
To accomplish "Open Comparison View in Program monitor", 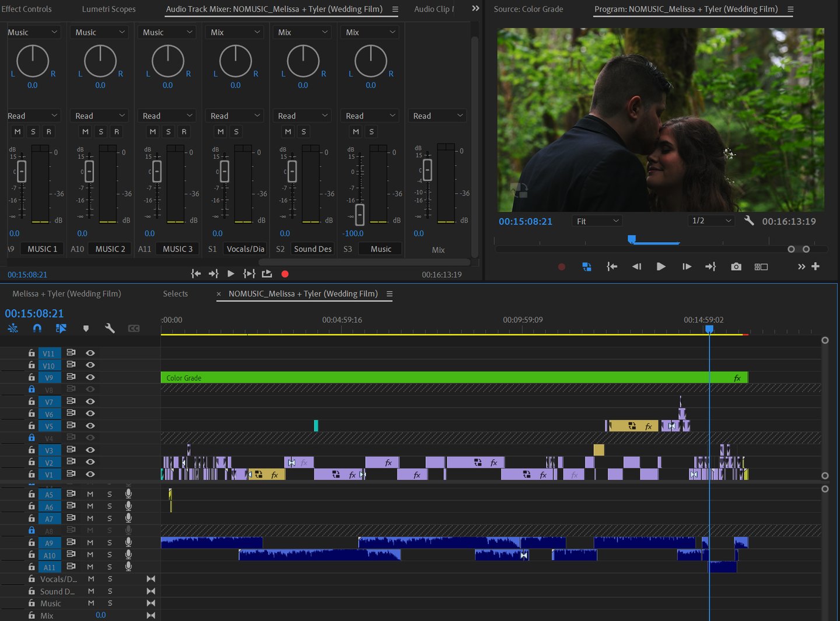I will pos(761,267).
